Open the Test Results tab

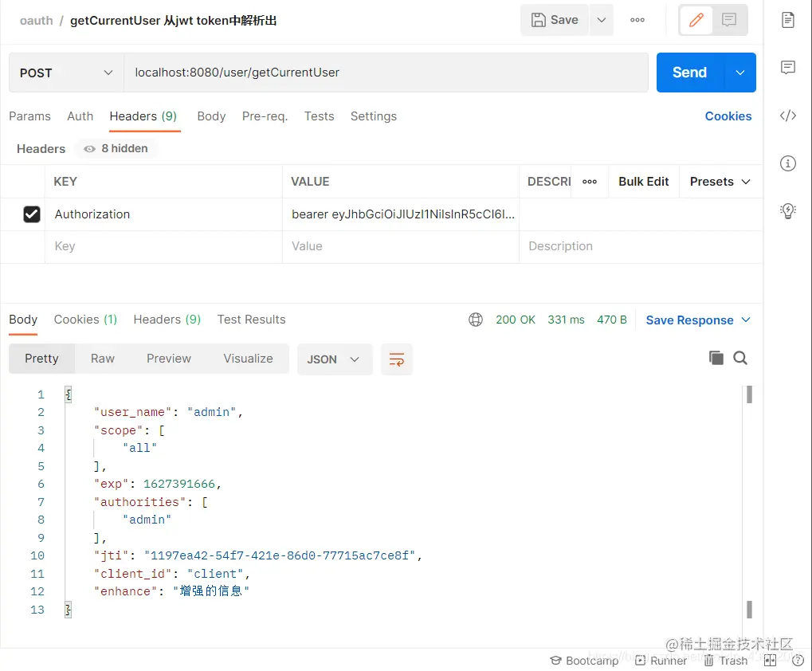click(x=251, y=320)
